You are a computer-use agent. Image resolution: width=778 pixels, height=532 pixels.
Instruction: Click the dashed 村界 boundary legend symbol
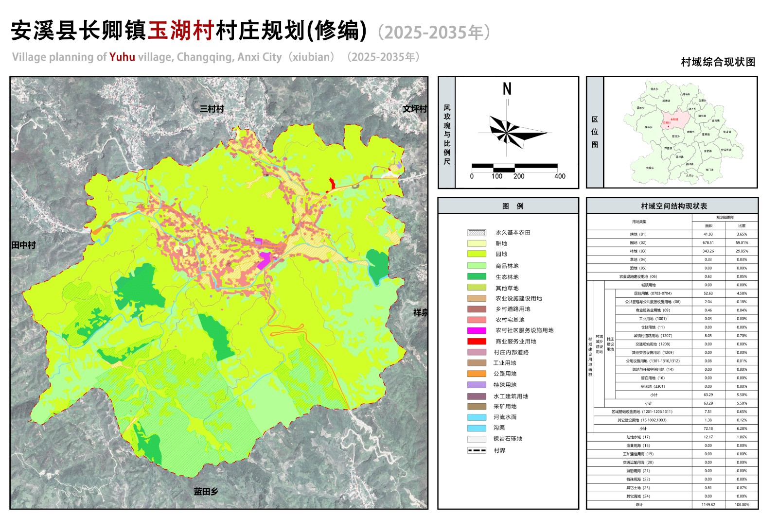(x=477, y=450)
